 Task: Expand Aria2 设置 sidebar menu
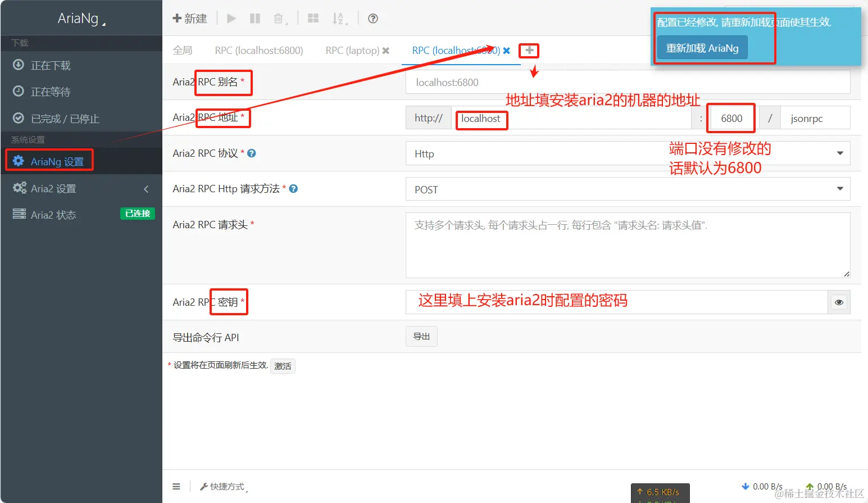click(x=81, y=188)
